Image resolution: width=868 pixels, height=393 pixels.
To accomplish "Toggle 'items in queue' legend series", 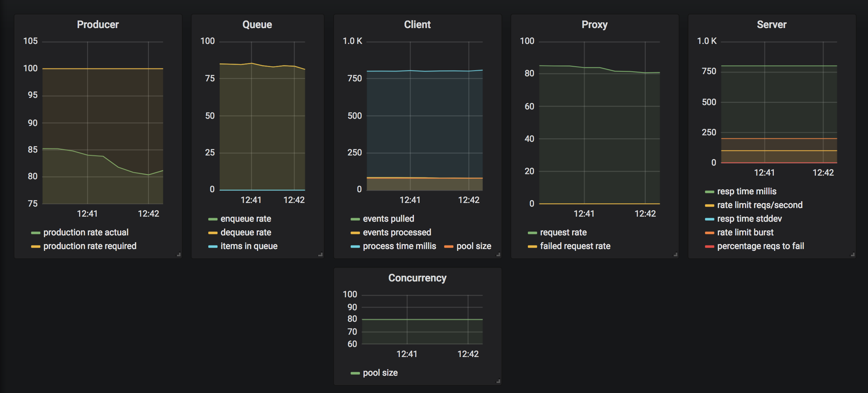I will pos(249,246).
